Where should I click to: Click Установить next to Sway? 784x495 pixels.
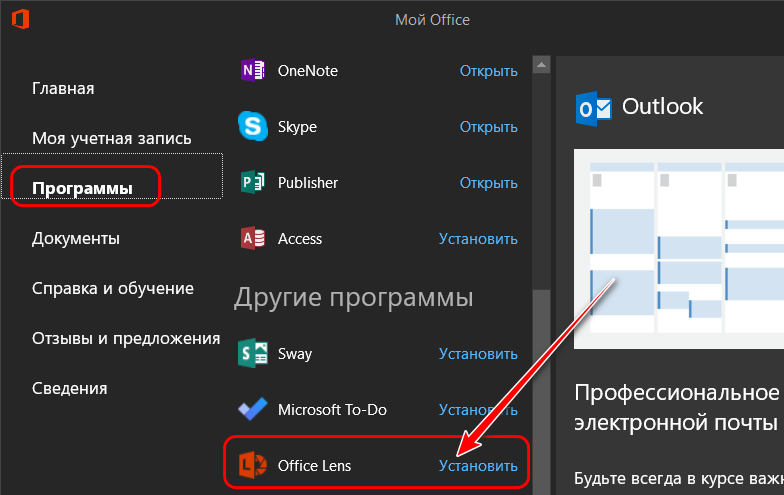(478, 354)
